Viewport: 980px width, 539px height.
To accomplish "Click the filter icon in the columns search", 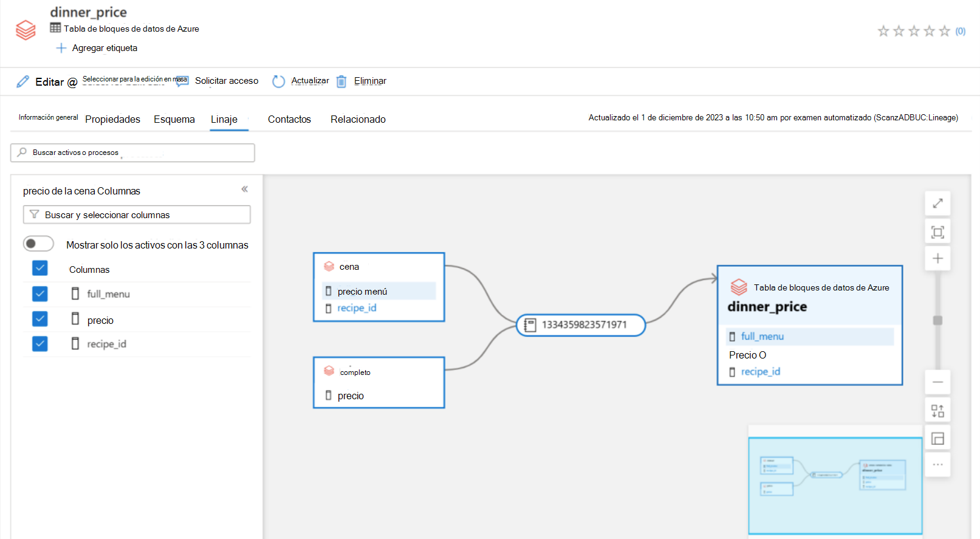I will [x=34, y=215].
